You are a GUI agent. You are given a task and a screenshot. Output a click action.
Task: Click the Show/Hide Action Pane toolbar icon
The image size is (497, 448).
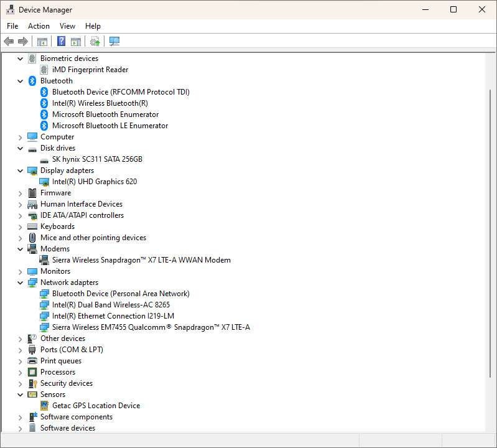76,41
